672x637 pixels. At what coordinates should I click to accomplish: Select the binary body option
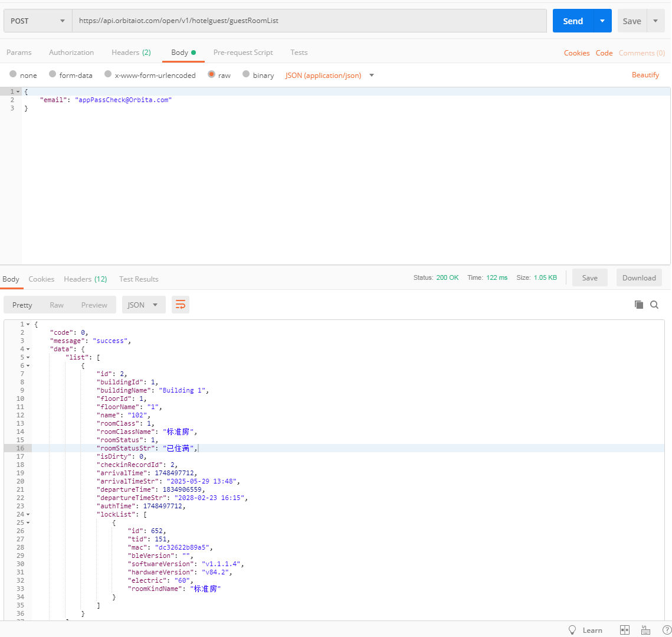(246, 74)
